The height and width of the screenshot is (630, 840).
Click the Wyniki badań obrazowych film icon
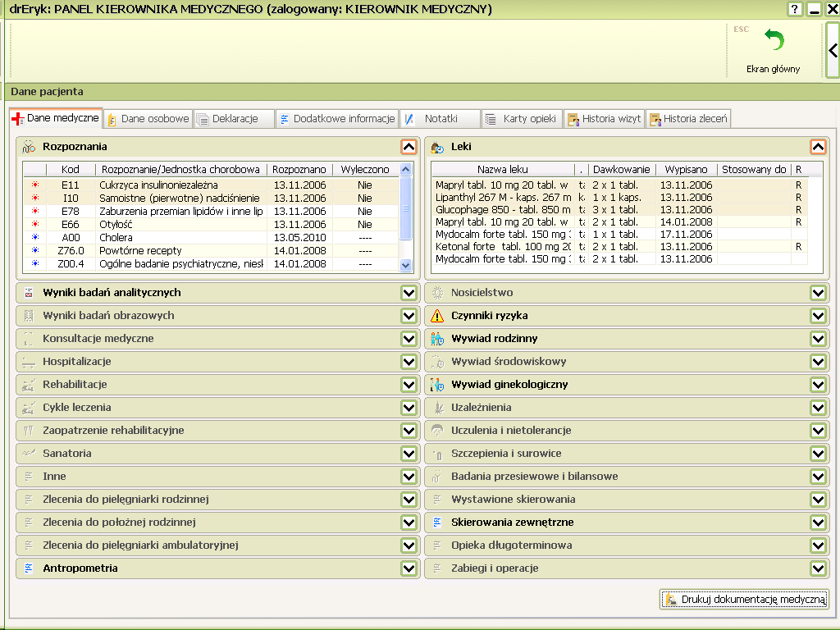pyautogui.click(x=29, y=316)
